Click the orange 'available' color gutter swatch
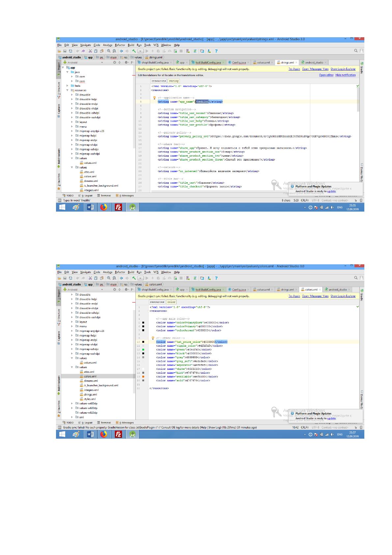Image resolution: width=392 pixels, height=555 pixels. tap(143, 376)
